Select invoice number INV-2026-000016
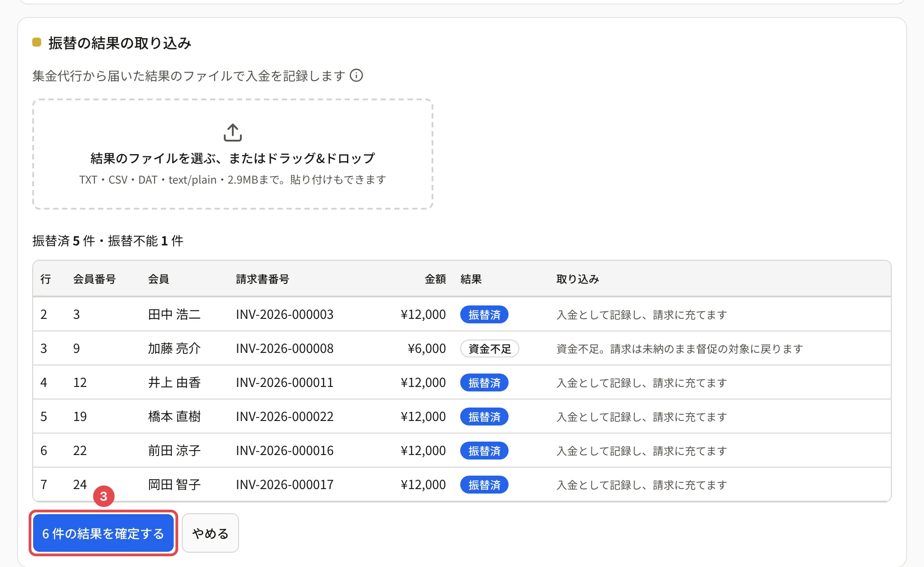924x567 pixels. coord(285,451)
